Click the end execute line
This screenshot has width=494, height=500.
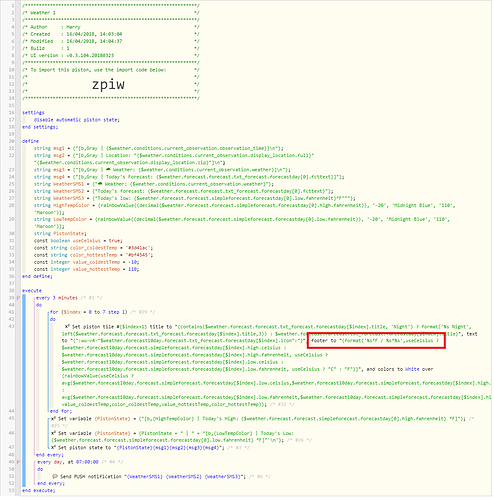tap(39, 491)
